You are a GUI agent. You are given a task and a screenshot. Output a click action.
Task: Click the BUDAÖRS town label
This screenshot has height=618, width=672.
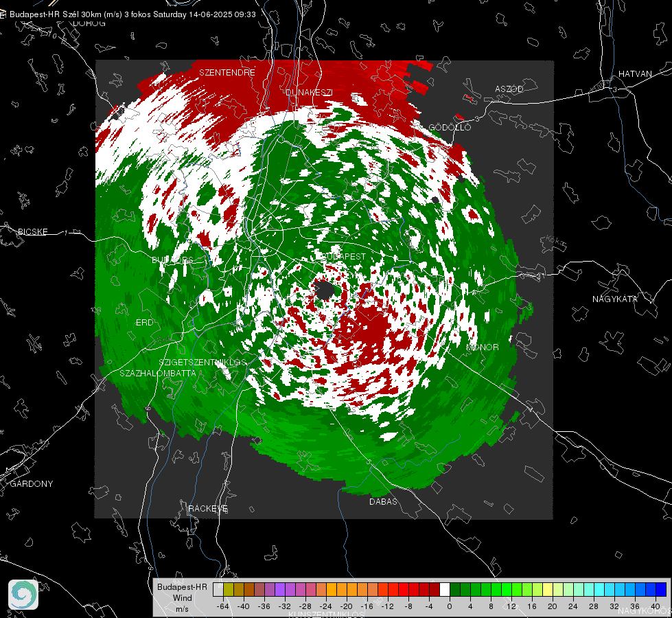click(172, 260)
